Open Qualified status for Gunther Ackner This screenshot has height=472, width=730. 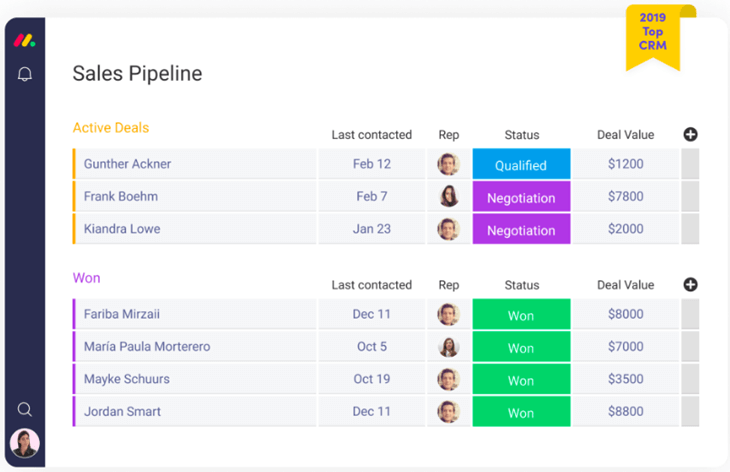[521, 165]
